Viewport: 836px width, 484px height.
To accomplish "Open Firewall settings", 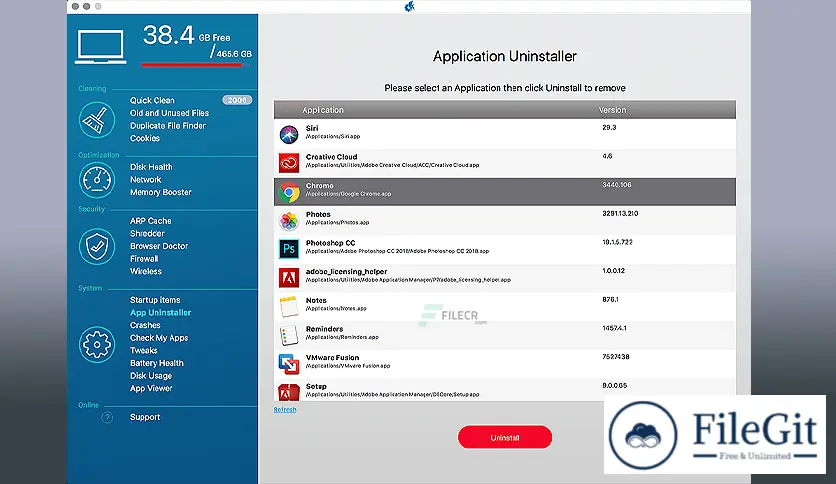I will pos(144,259).
